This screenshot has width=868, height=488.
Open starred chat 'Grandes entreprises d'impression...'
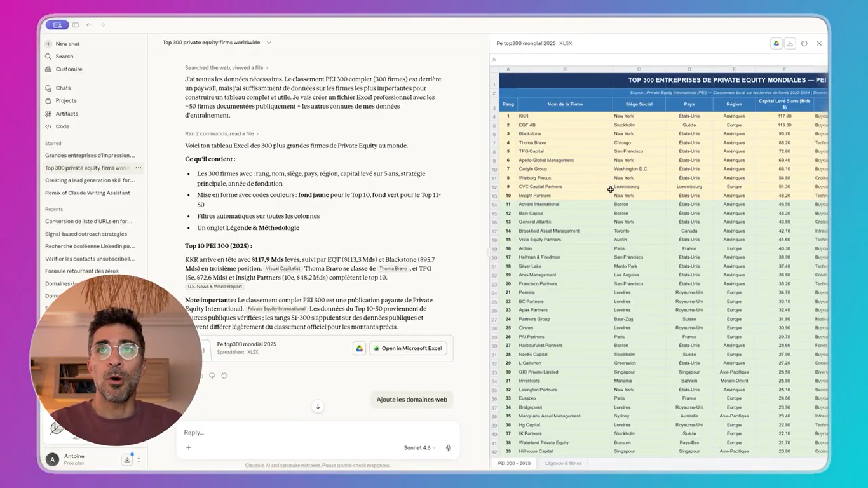click(90, 155)
